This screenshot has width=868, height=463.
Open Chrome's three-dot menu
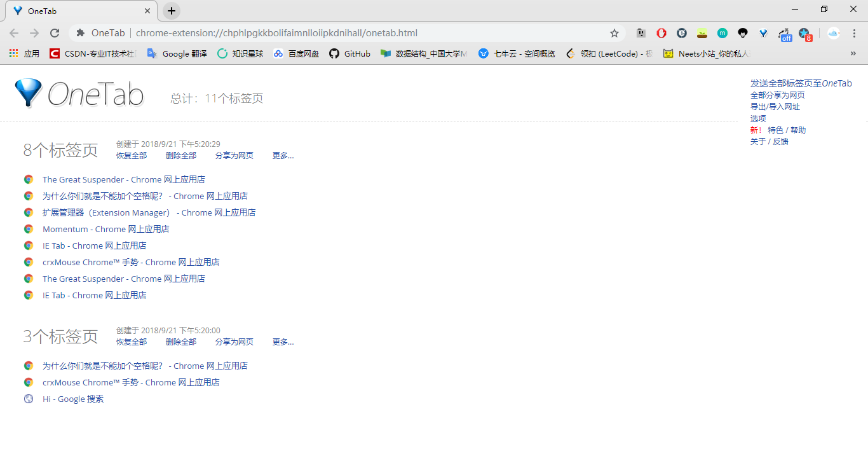(855, 33)
